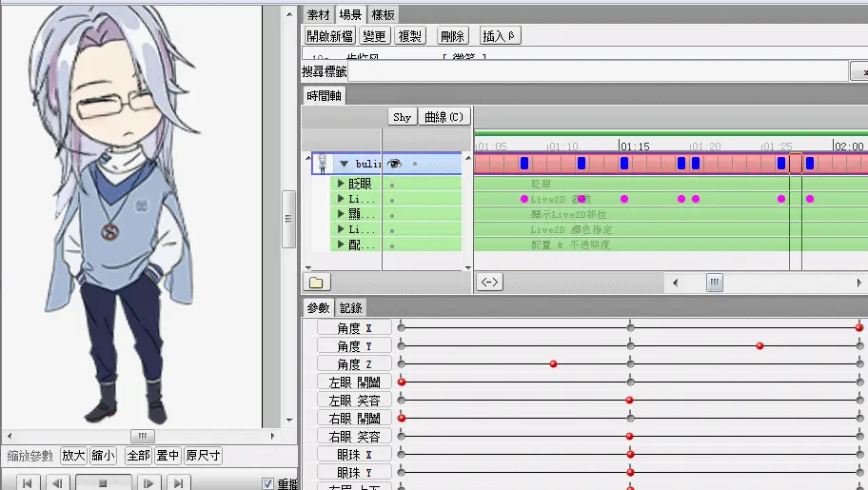Select the 時間軸 tab
Viewport: 868px width, 490px height.
click(x=324, y=96)
